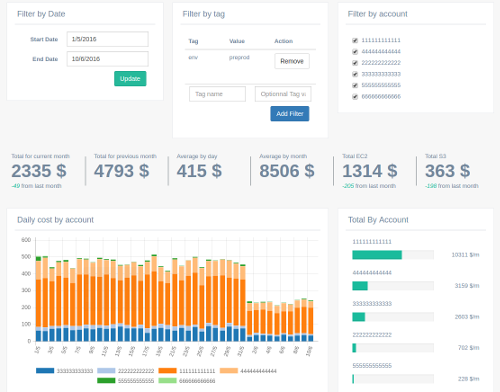
Task: Toggle checkbox for account 222222222222
Action: (x=355, y=63)
